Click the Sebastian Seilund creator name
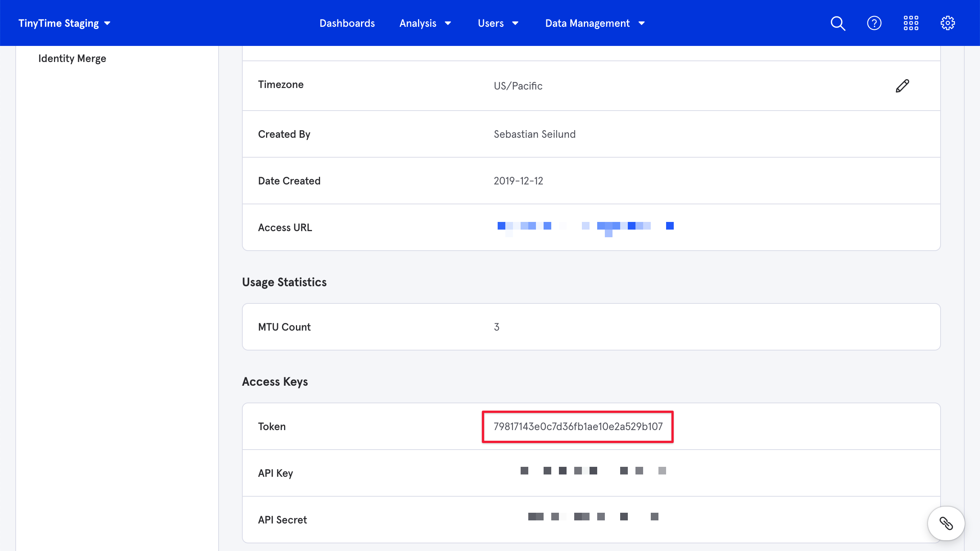980x551 pixels. pyautogui.click(x=534, y=134)
